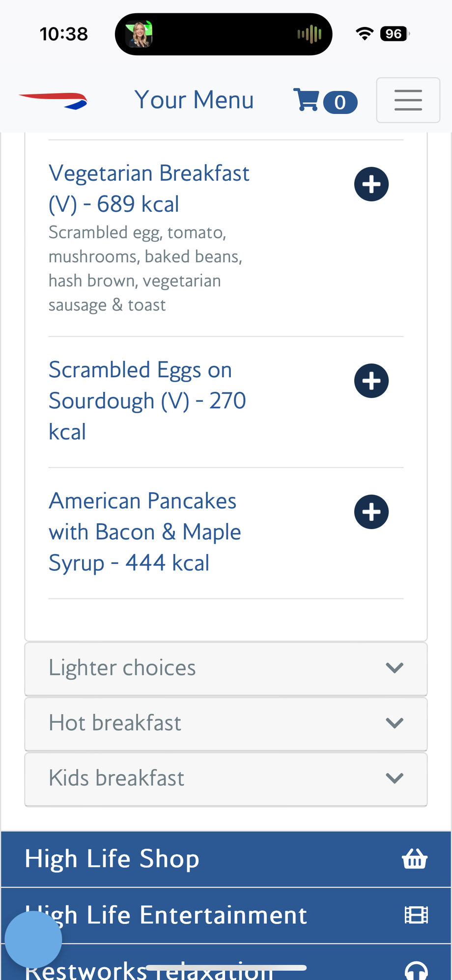Tap the High Life Shop basket icon
This screenshot has height=980, width=452.
pyautogui.click(x=415, y=859)
